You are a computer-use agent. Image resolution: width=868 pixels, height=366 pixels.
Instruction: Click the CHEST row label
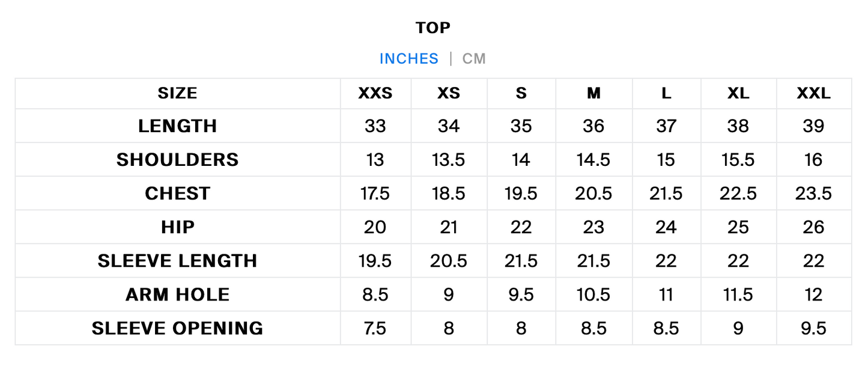pyautogui.click(x=178, y=194)
